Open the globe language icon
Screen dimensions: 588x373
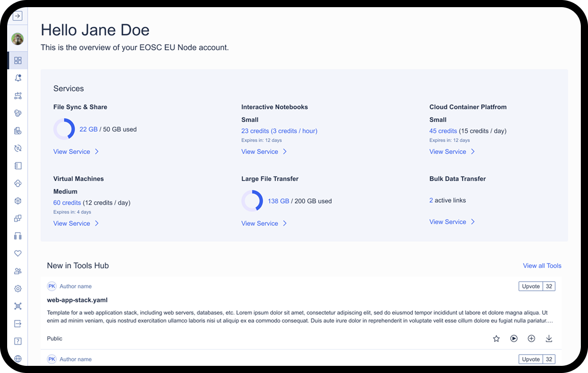[18, 359]
